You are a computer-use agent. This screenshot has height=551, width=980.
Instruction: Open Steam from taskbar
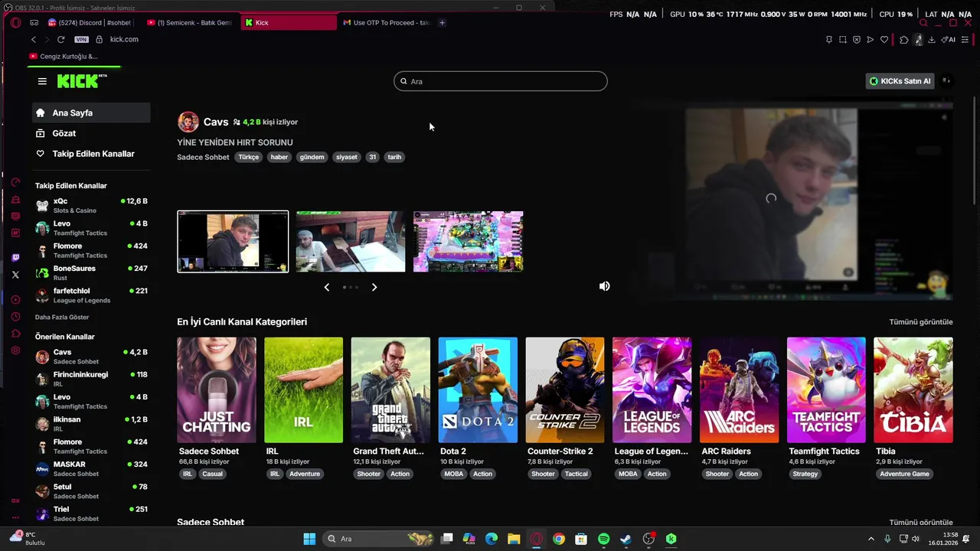tap(626, 539)
